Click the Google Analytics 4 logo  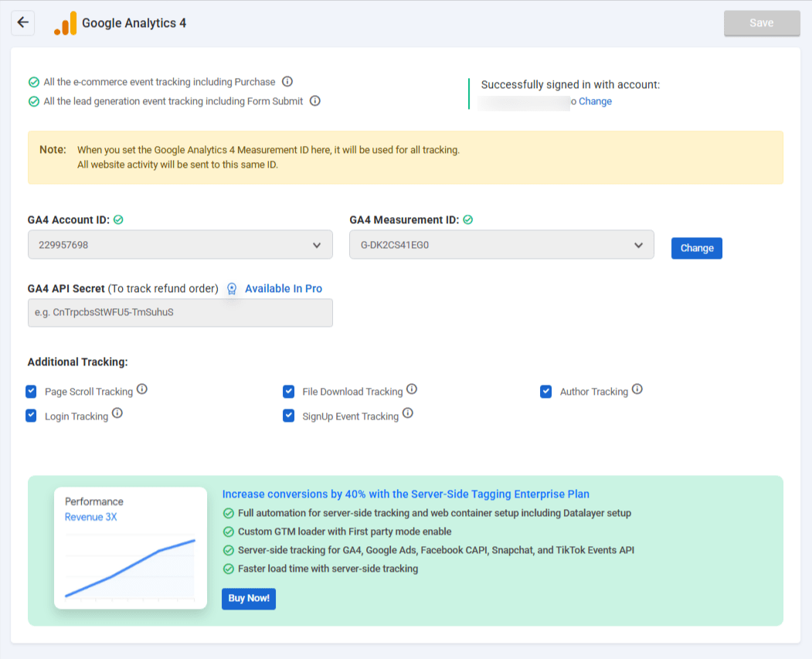tap(65, 23)
